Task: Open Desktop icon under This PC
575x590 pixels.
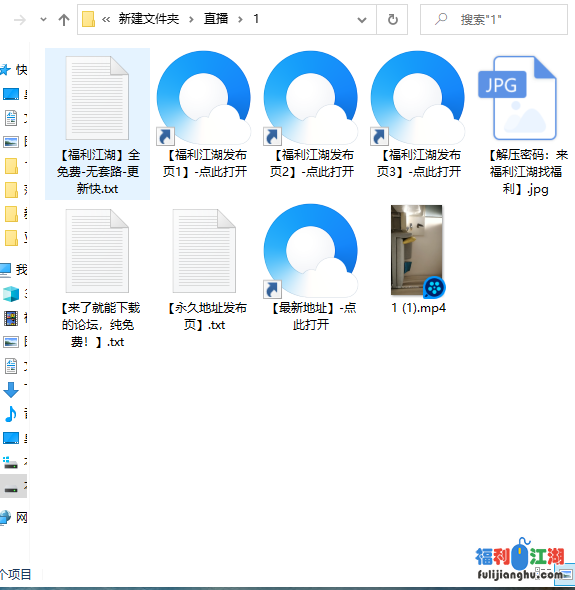Action: (11, 438)
